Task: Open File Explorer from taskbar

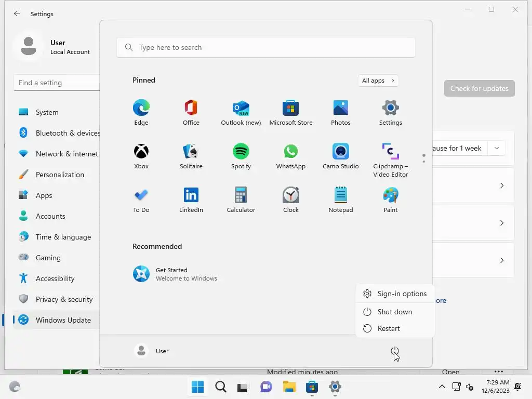Action: [x=289, y=387]
